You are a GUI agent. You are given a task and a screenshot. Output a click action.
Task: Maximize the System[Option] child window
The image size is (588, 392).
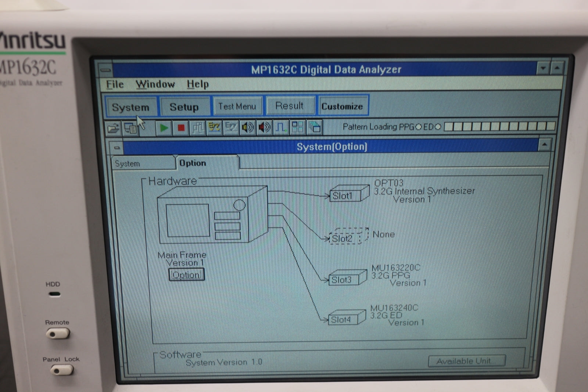click(544, 145)
